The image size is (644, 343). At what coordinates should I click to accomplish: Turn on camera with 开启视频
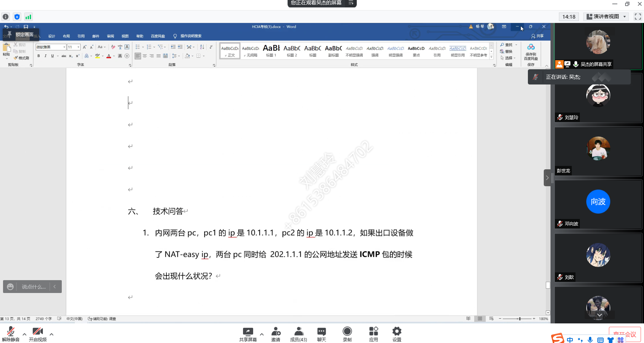click(x=37, y=334)
